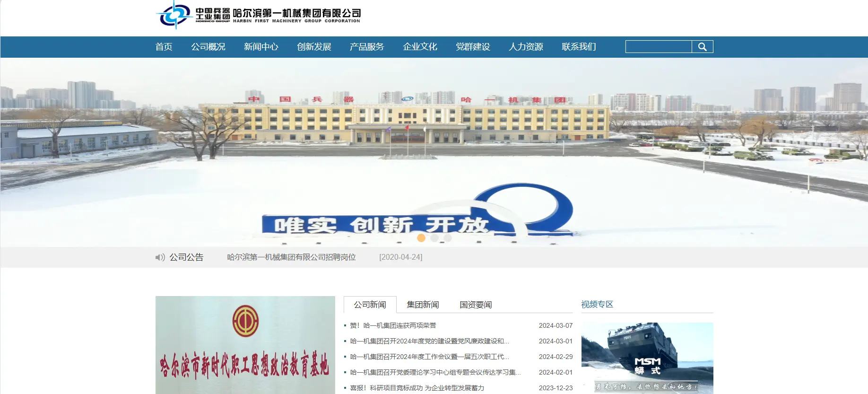Click the Norinco Group company logo
Image resolution: width=868 pixels, height=394 pixels.
(193, 15)
